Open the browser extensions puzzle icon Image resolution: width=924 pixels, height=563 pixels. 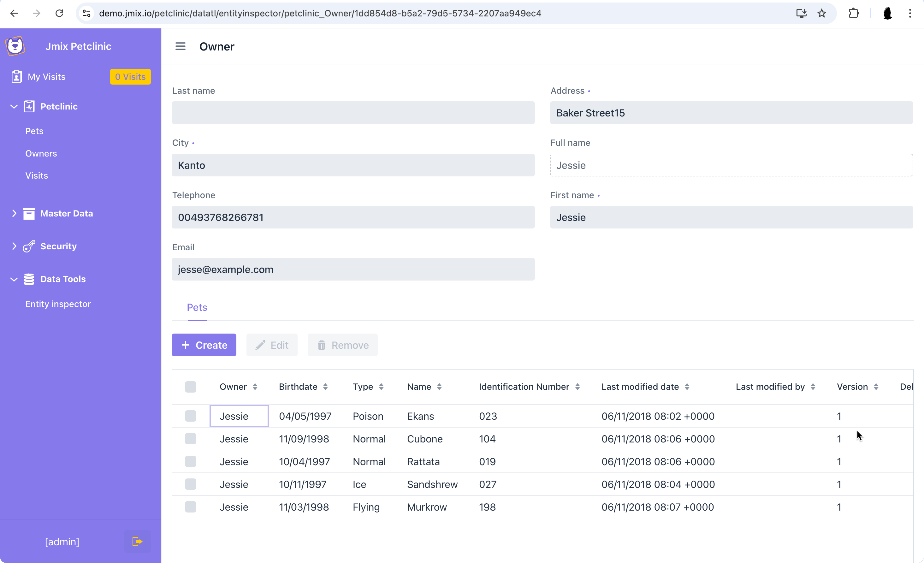pyautogui.click(x=854, y=14)
